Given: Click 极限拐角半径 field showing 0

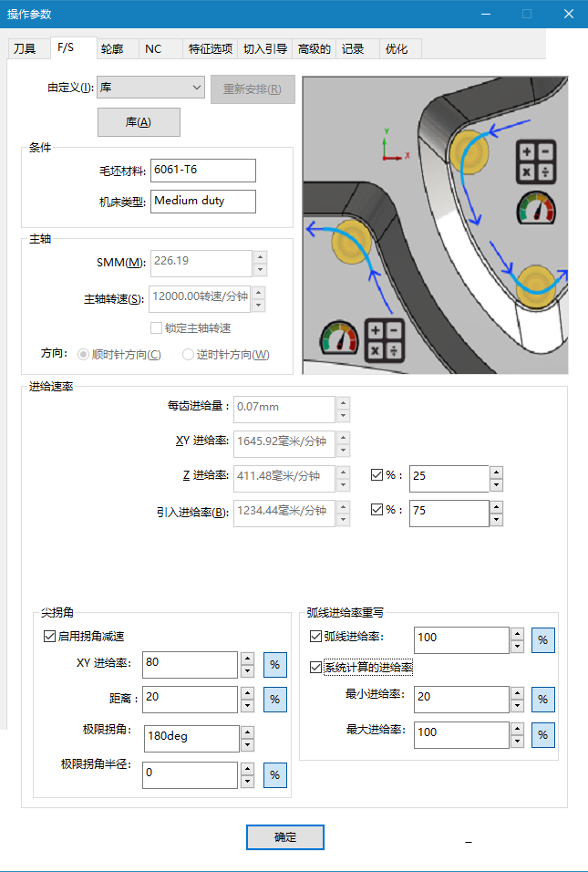Looking at the screenshot, I should tap(190, 774).
